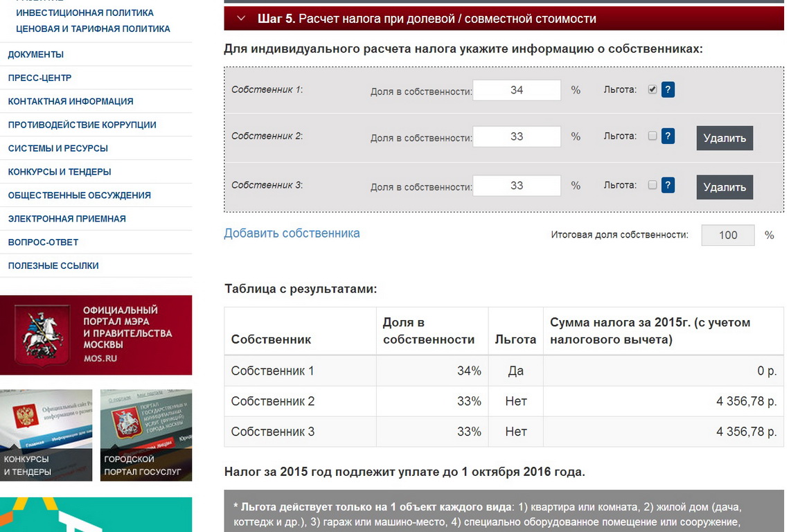The height and width of the screenshot is (532, 791).
Task: Open mos.ru official portal banner
Action: click(x=96, y=335)
